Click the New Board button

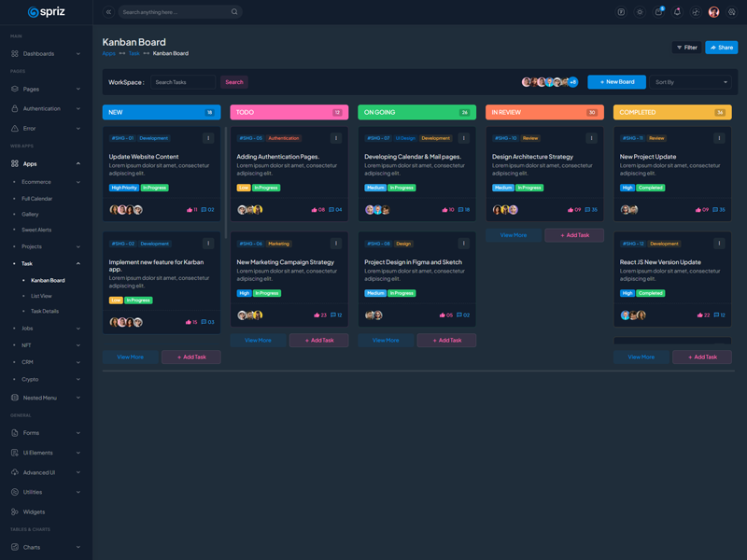pyautogui.click(x=616, y=82)
